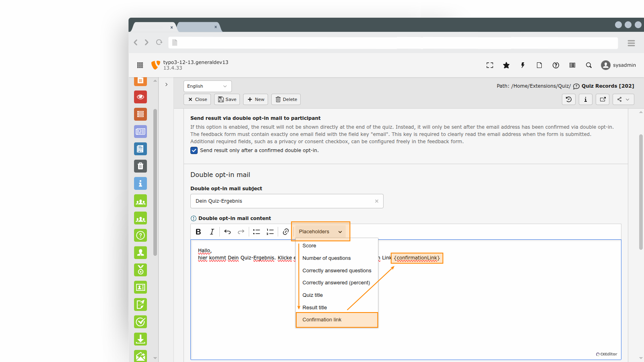Switch to the second browser tab
The height and width of the screenshot is (362, 644).
(x=199, y=27)
